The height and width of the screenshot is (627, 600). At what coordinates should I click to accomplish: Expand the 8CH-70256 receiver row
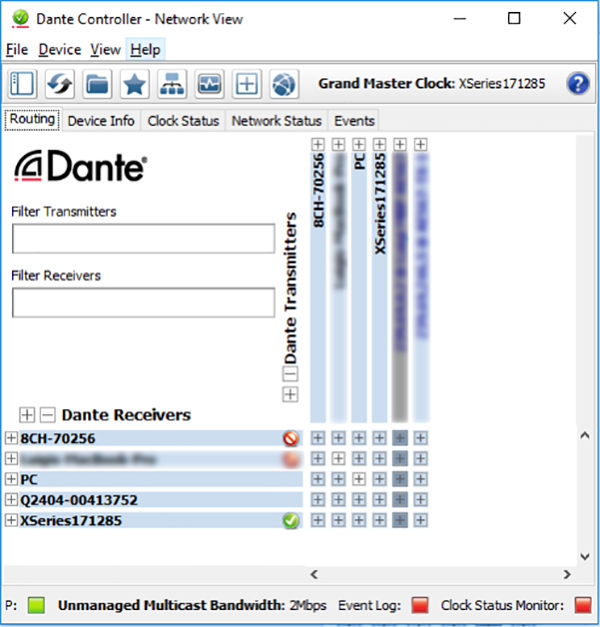[11, 438]
